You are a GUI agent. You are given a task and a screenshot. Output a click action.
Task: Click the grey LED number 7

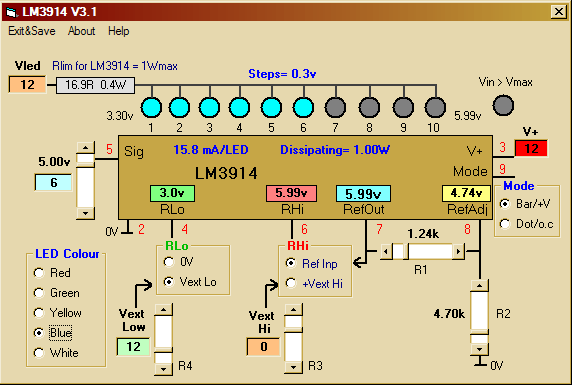[x=335, y=107]
